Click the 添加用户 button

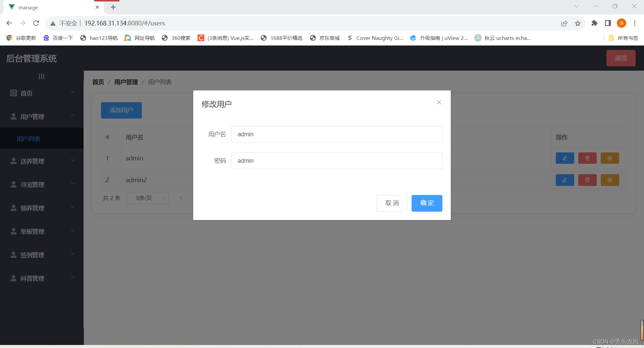pos(121,110)
